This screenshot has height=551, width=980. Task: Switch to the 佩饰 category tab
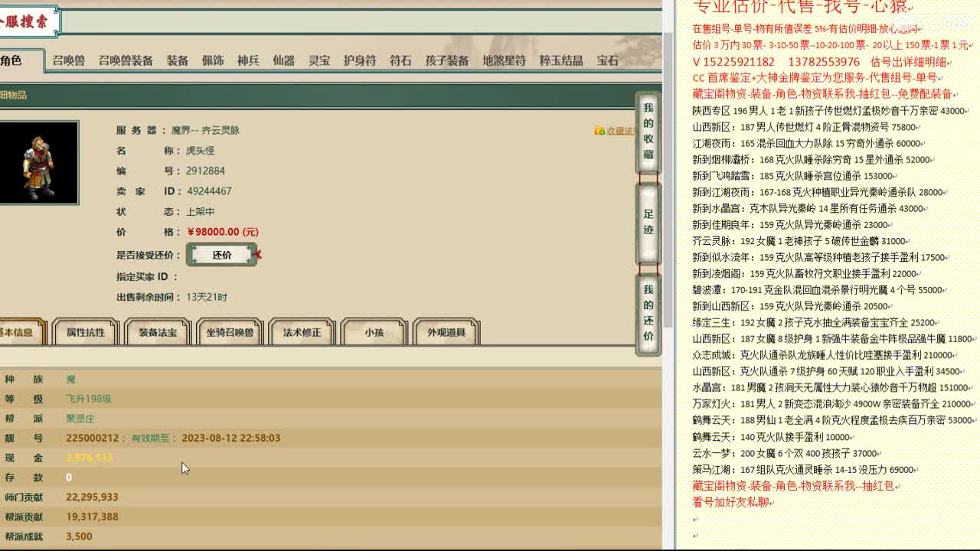pos(213,60)
